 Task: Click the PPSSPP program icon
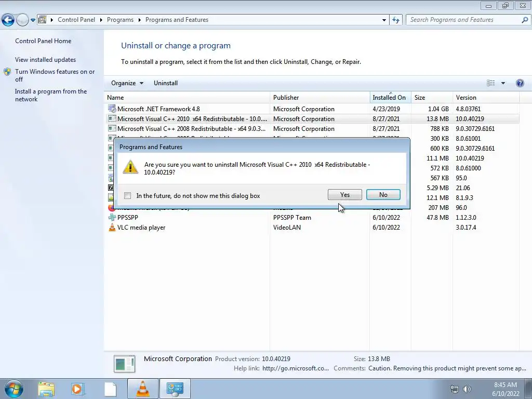pyautogui.click(x=112, y=217)
